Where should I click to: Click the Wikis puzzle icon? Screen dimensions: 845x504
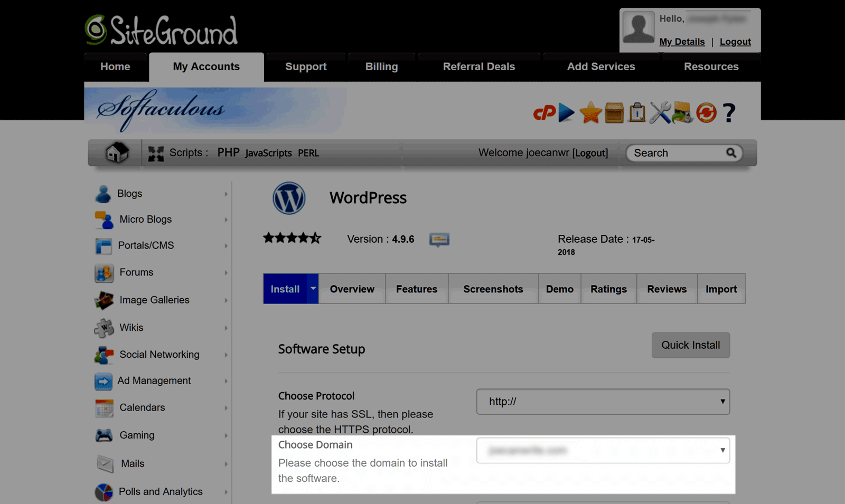(104, 328)
